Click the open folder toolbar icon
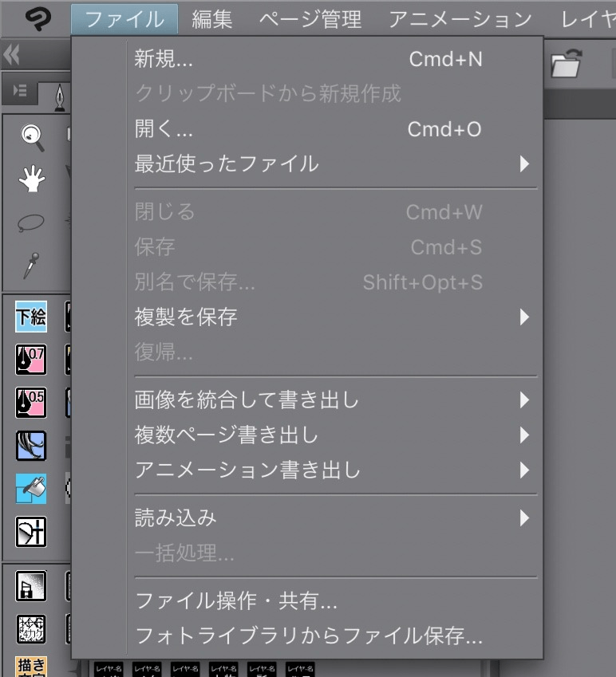This screenshot has height=677, width=616. point(567,65)
